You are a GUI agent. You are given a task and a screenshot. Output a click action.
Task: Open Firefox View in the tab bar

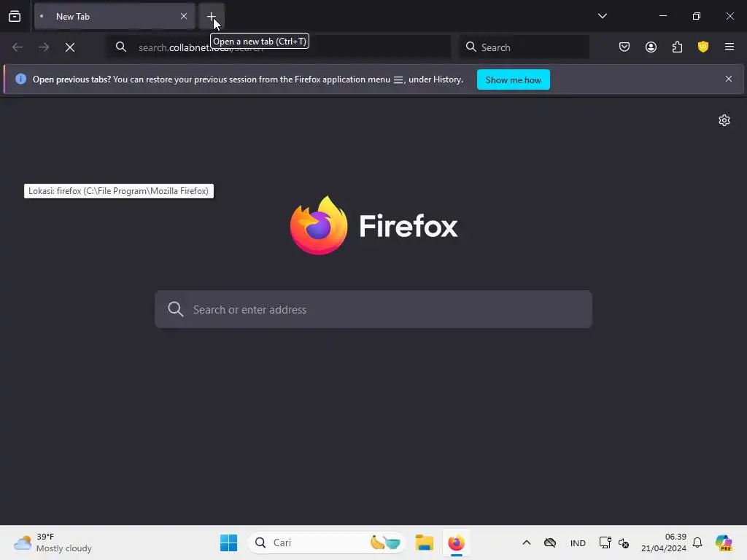(x=15, y=16)
